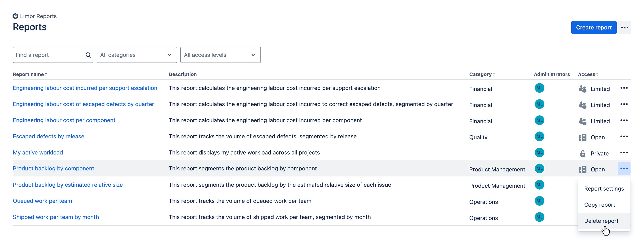Click the Reports page heading
Viewport: 644px width, 242px height.
[30, 27]
